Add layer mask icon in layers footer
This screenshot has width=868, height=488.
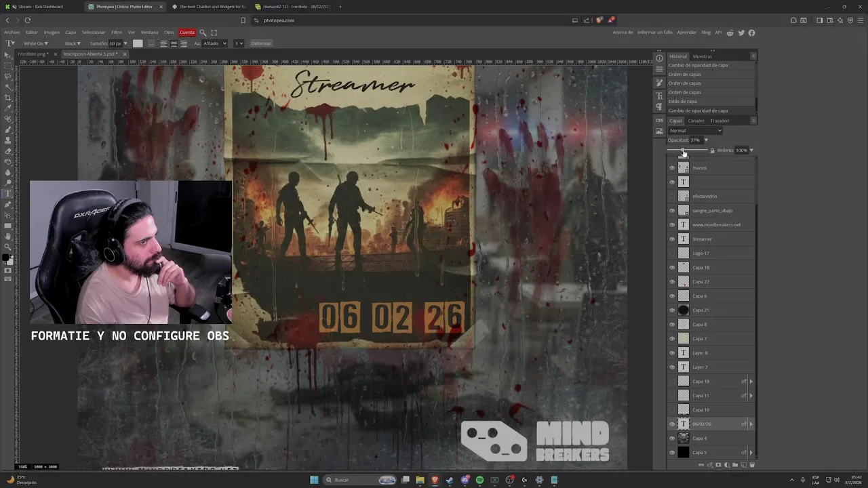[718, 465]
